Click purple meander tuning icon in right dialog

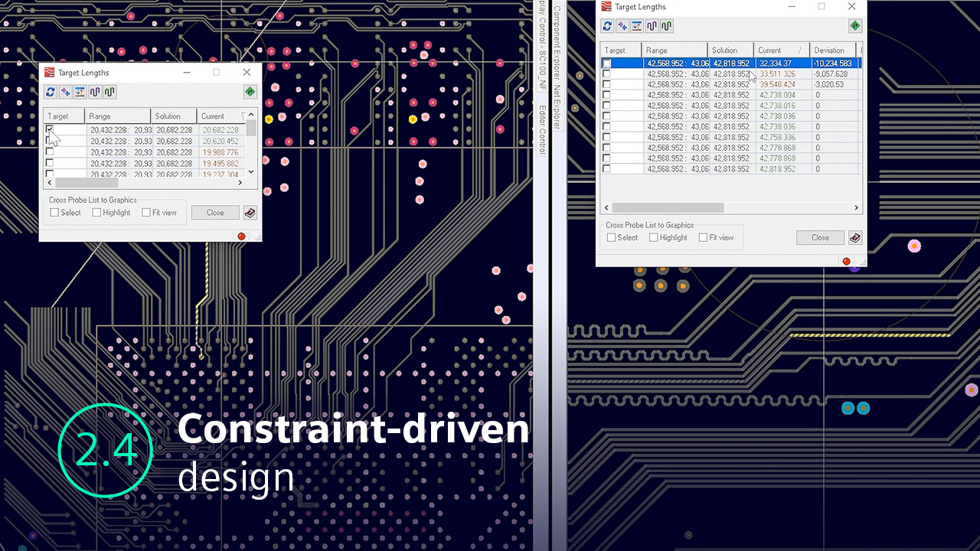pos(652,26)
